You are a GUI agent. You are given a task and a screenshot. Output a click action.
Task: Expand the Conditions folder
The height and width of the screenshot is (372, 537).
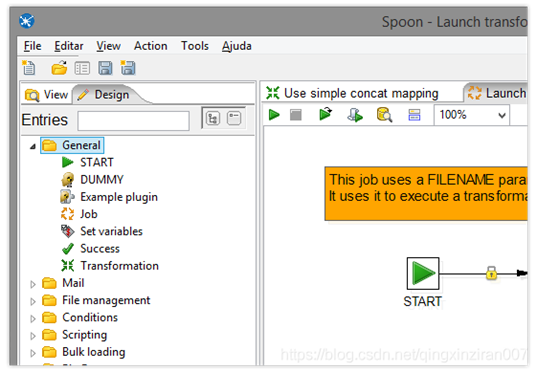point(33,319)
